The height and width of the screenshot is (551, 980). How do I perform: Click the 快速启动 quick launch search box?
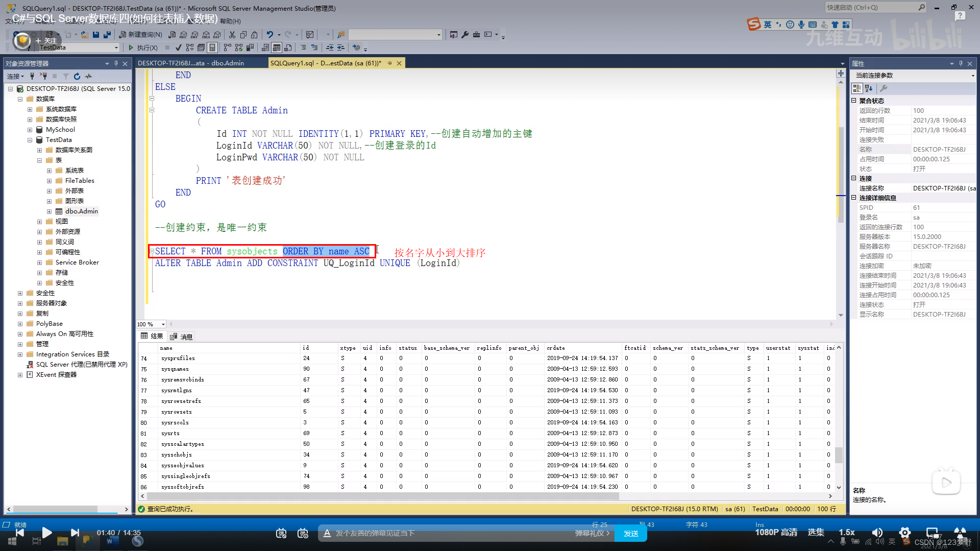click(875, 7)
